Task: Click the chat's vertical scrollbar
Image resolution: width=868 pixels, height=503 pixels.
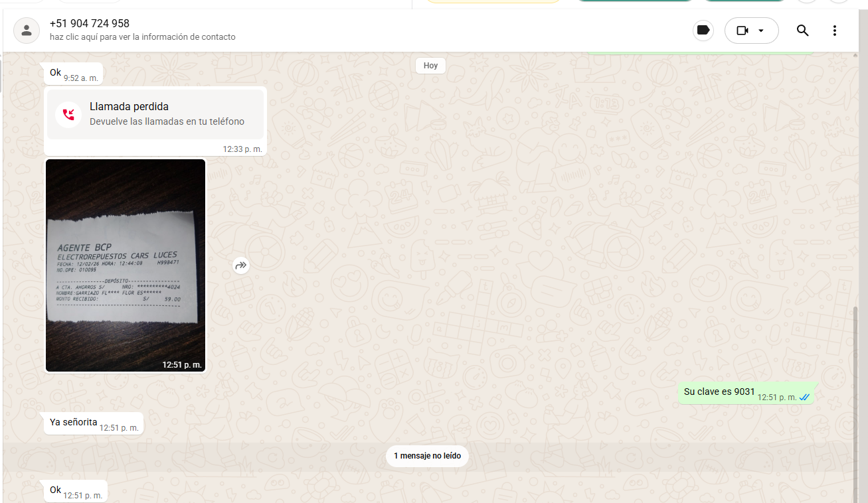Action: click(x=855, y=398)
